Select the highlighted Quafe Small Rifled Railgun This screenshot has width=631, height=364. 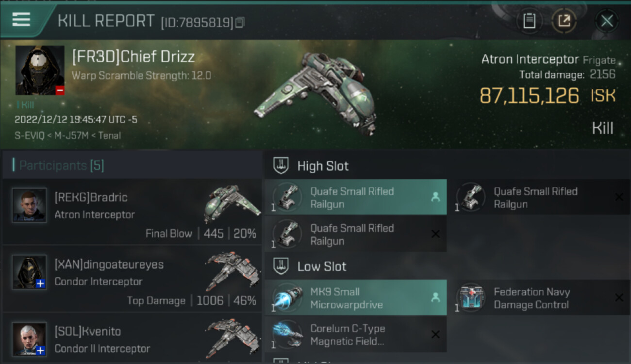(x=356, y=198)
